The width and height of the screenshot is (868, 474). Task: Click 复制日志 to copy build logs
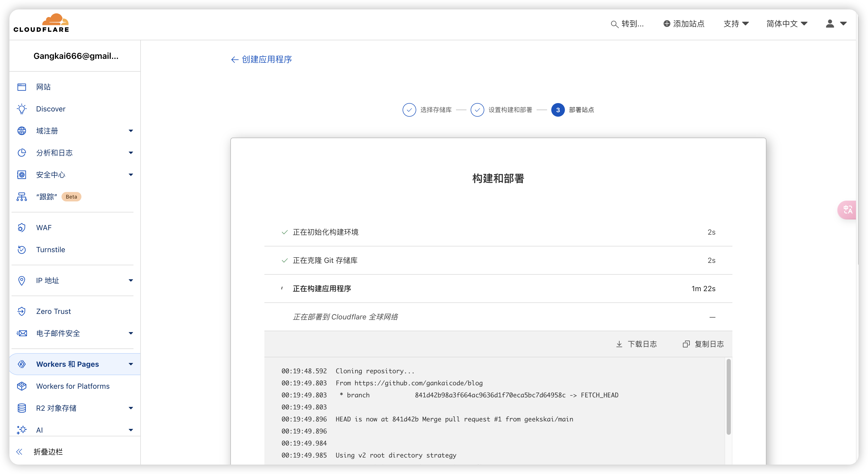point(704,344)
